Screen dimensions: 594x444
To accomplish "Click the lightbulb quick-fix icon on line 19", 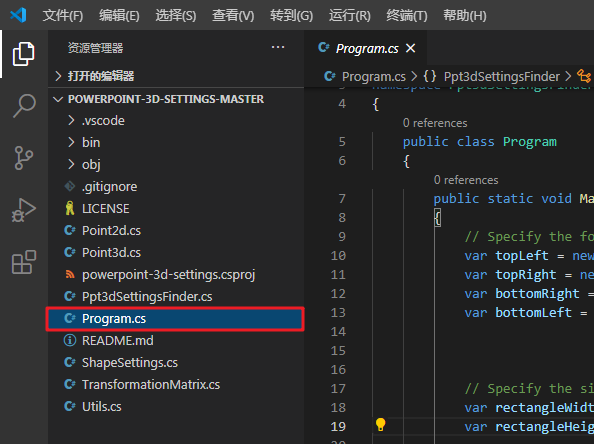I will click(380, 425).
